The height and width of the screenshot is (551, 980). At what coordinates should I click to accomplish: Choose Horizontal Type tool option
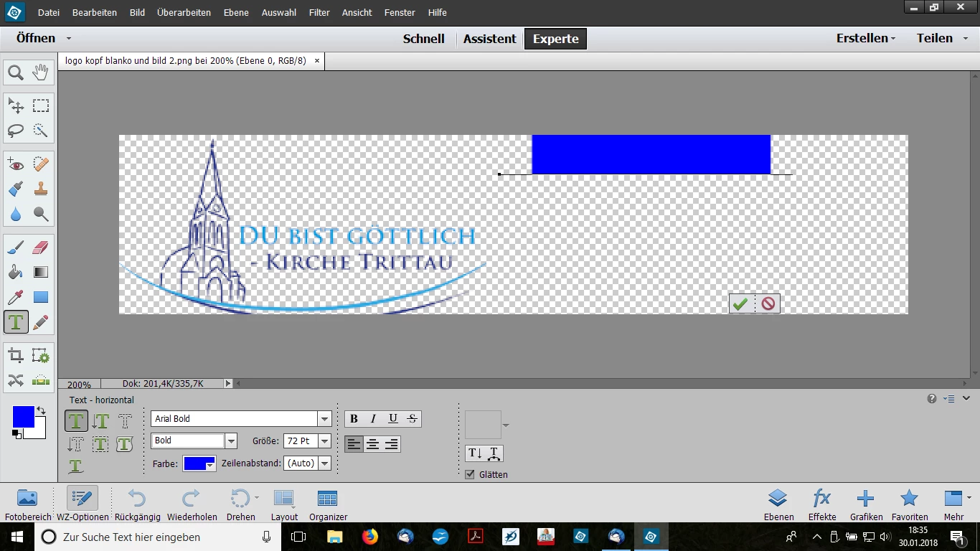(x=77, y=421)
